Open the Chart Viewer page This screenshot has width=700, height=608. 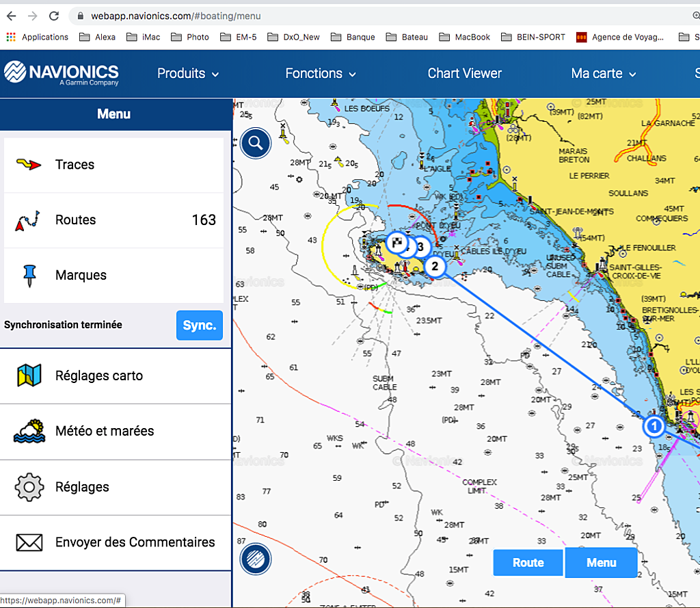(x=465, y=73)
